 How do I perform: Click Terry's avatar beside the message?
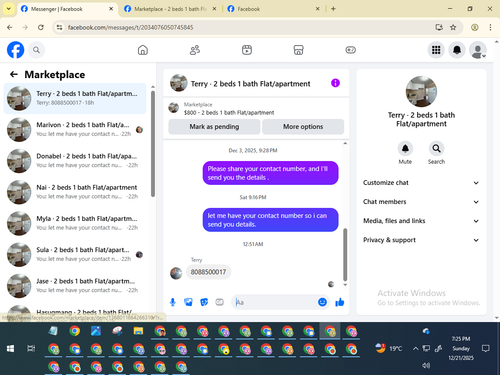pos(176,273)
